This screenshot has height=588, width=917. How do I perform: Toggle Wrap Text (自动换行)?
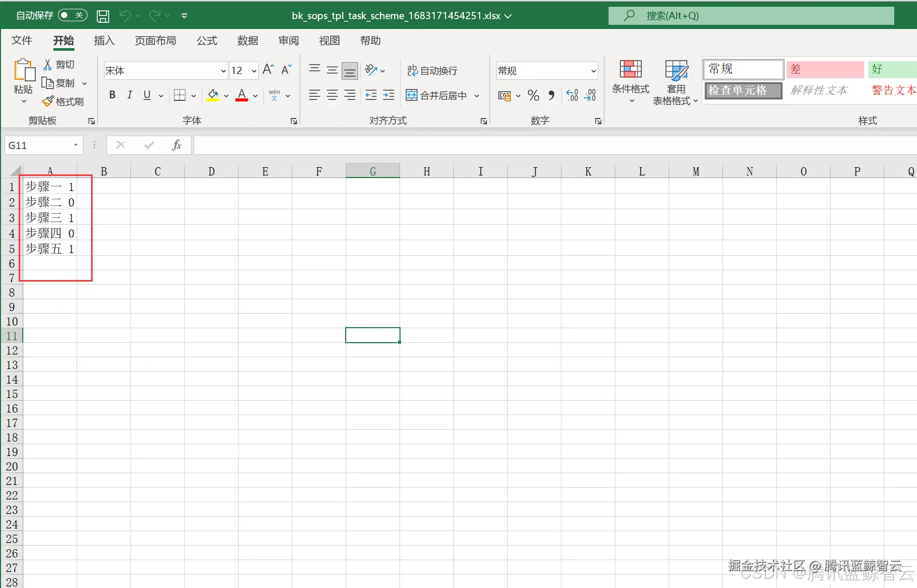tap(432, 70)
